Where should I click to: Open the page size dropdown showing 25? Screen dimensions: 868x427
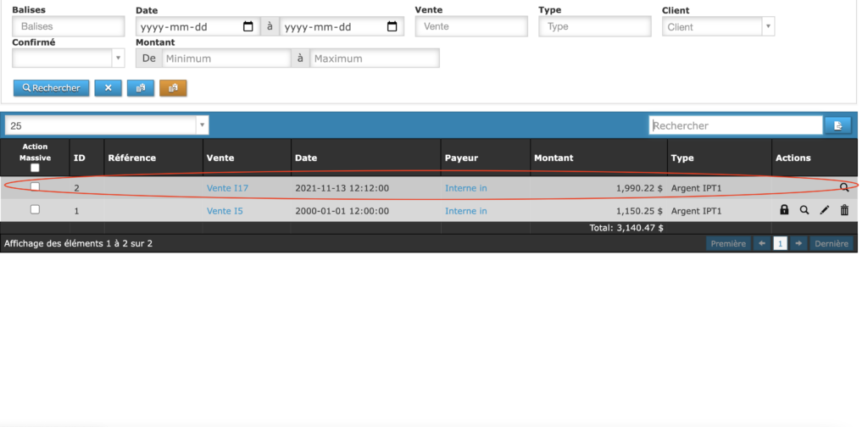pyautogui.click(x=107, y=125)
